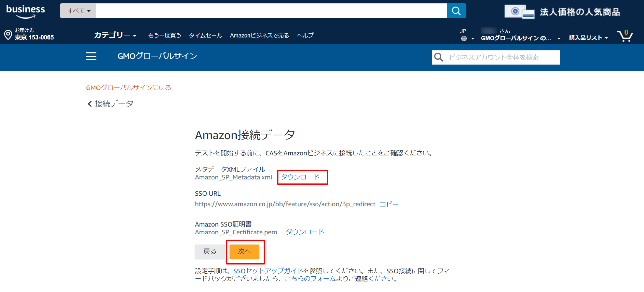Click the GMOグローバルサインに戻る link
This screenshot has width=644, height=292.
pos(128,88)
